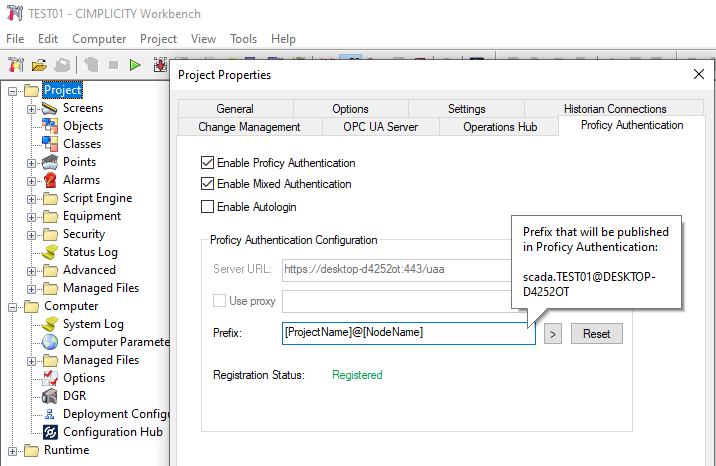
Task: Open the Help menu
Action: tap(283, 39)
